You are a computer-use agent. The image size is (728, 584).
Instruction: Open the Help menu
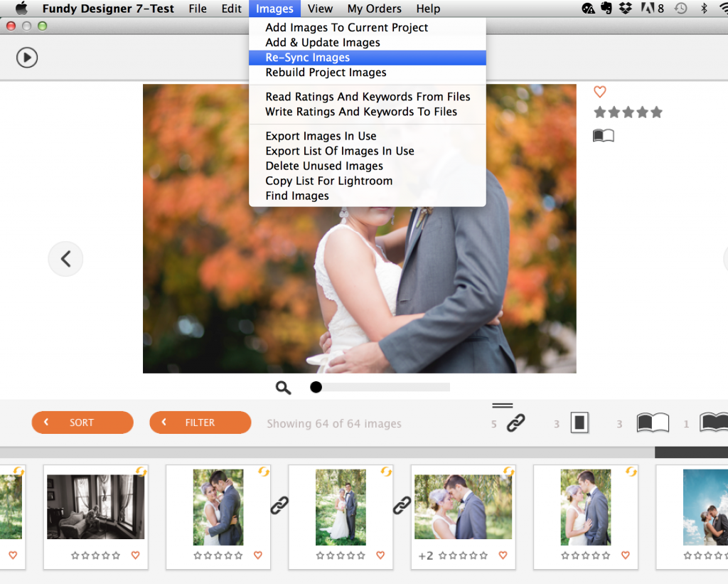pyautogui.click(x=428, y=9)
